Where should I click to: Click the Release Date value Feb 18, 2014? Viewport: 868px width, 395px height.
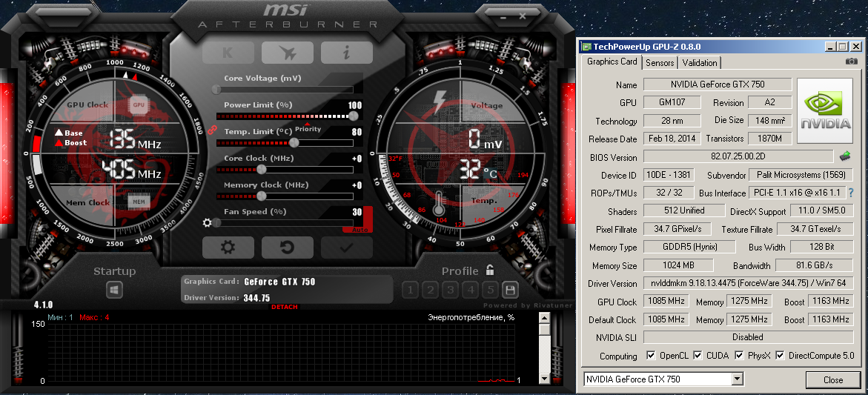(672, 139)
